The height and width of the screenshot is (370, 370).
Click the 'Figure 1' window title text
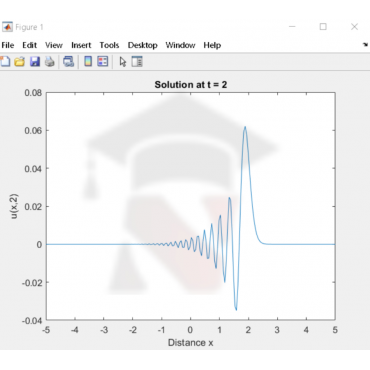[29, 27]
